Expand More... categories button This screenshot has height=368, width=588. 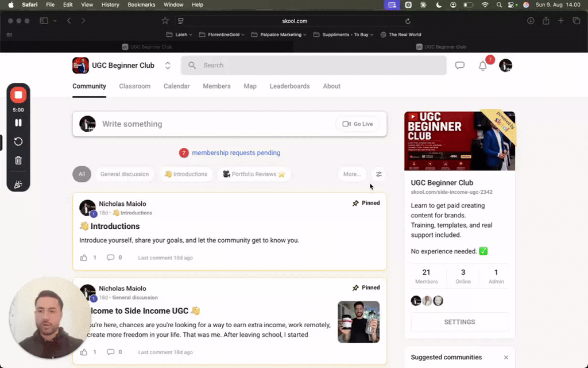pos(352,174)
